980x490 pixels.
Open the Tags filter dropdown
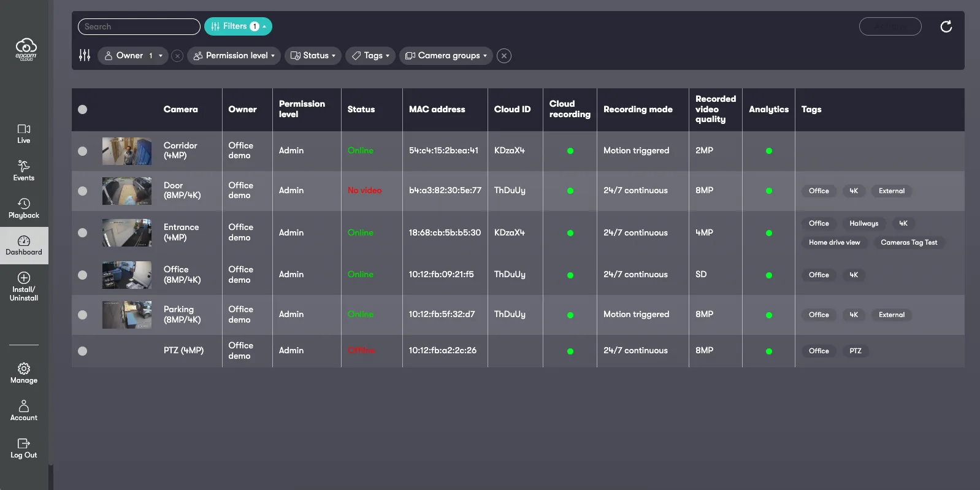click(370, 56)
